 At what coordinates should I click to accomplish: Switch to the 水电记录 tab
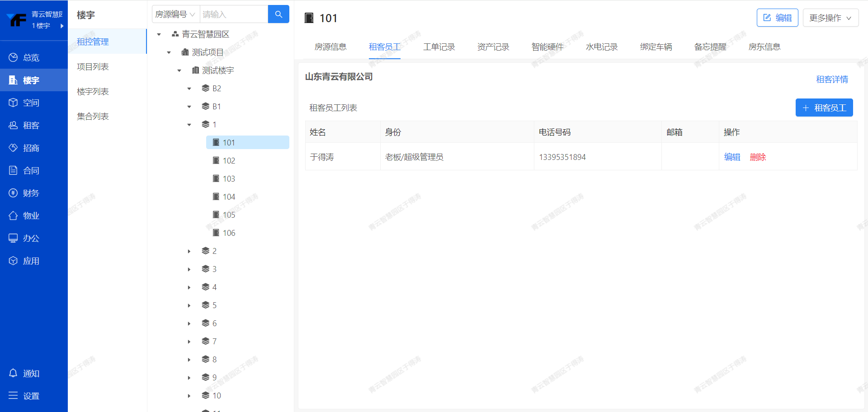pos(601,47)
